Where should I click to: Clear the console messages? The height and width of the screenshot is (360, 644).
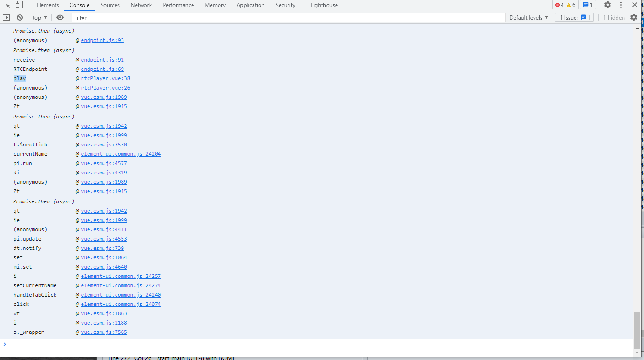point(19,17)
